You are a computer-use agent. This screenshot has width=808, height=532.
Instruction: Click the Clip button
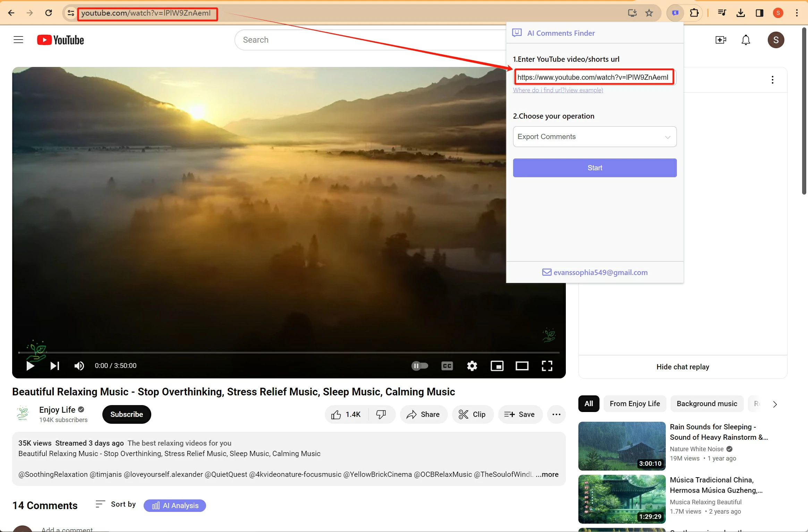[x=473, y=414]
